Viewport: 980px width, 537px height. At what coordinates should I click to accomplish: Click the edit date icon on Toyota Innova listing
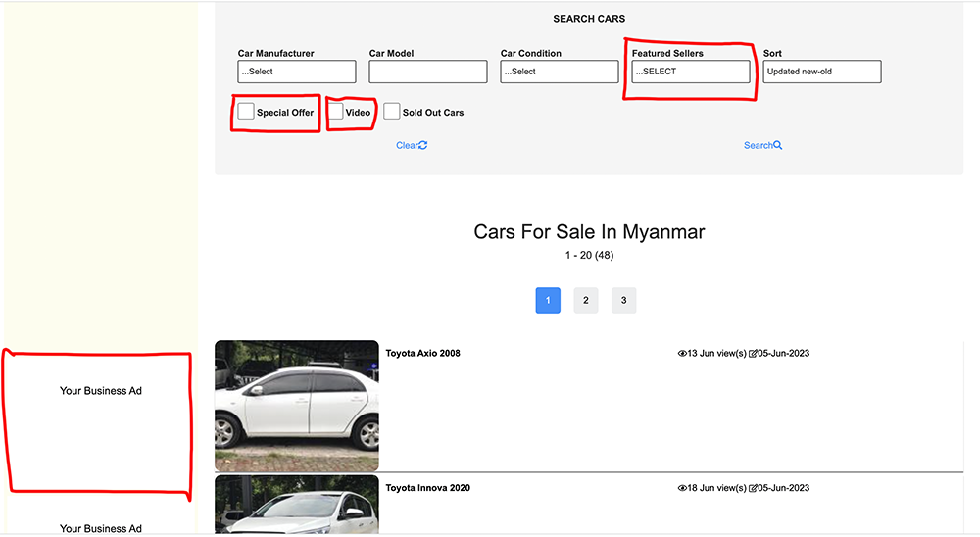[x=753, y=488]
